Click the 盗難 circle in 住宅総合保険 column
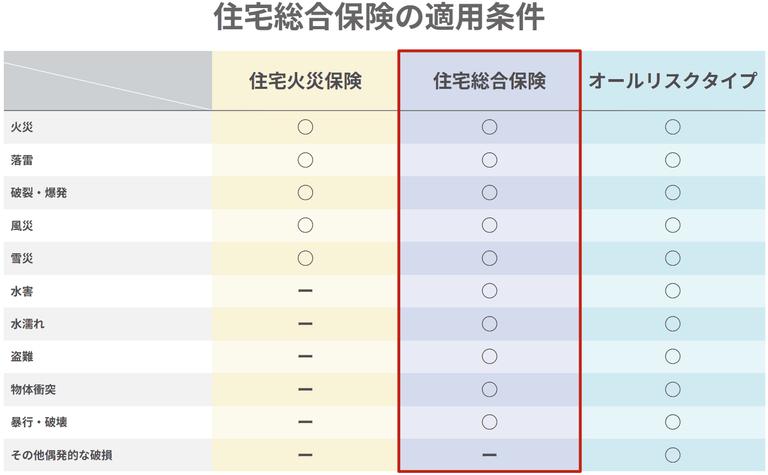Viewport: 768px width, 475px height. point(489,356)
